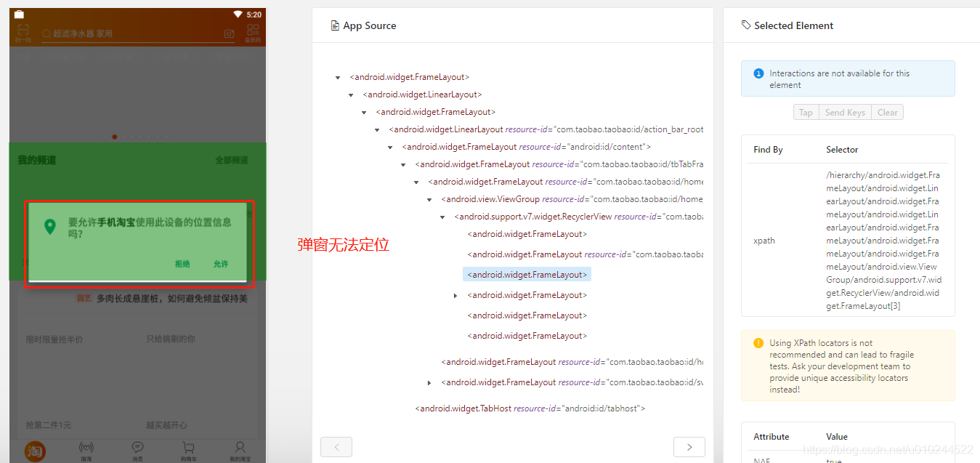Click the 超滤净水器 家用 search field
The width and height of the screenshot is (980, 463).
click(x=138, y=33)
